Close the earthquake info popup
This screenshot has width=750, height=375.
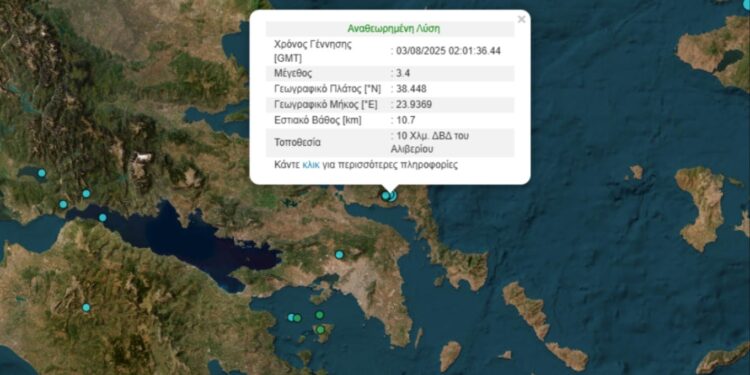(x=521, y=19)
